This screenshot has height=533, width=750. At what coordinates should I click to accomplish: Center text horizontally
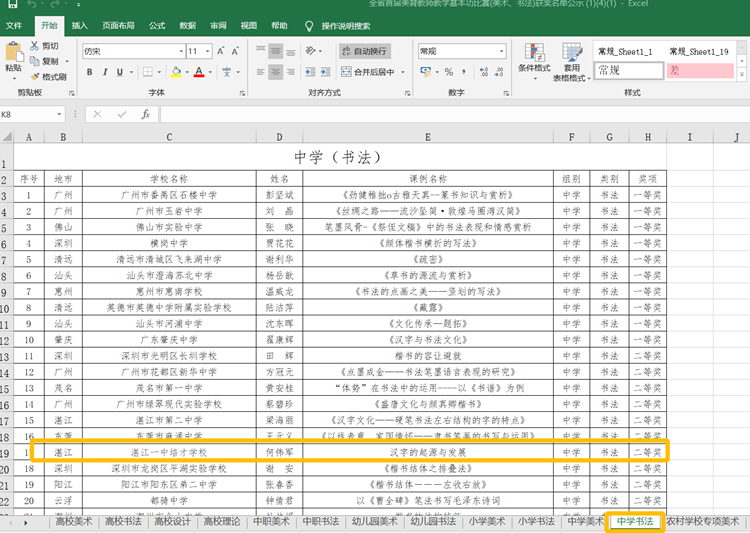[276, 72]
